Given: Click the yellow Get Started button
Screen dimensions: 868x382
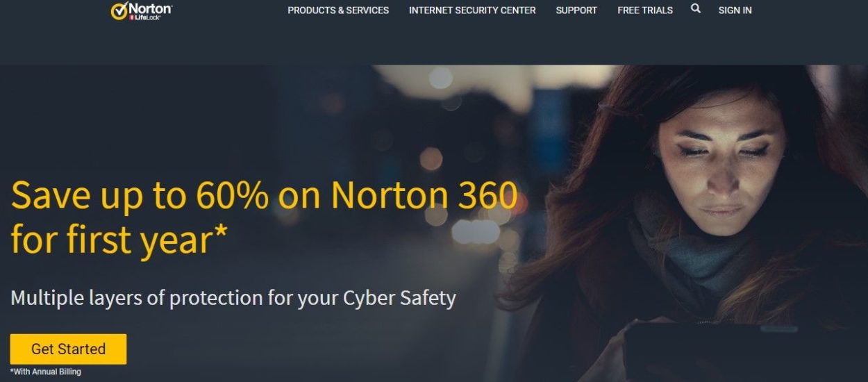Looking at the screenshot, I should click(x=68, y=349).
